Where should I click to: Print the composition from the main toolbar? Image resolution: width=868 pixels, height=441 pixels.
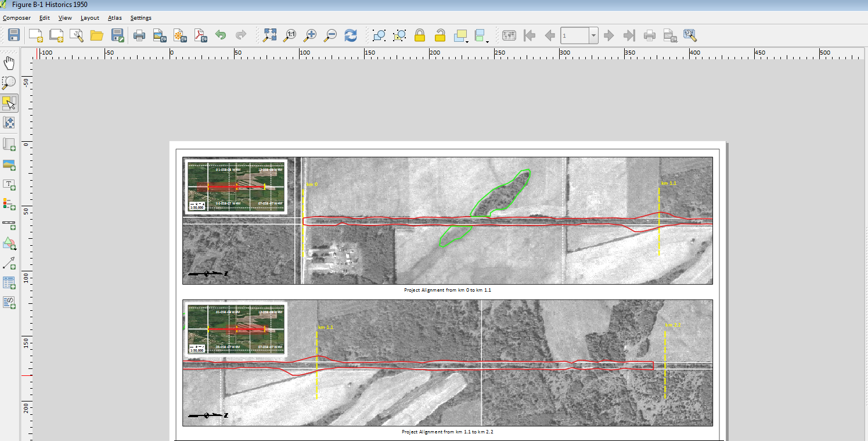tap(139, 35)
